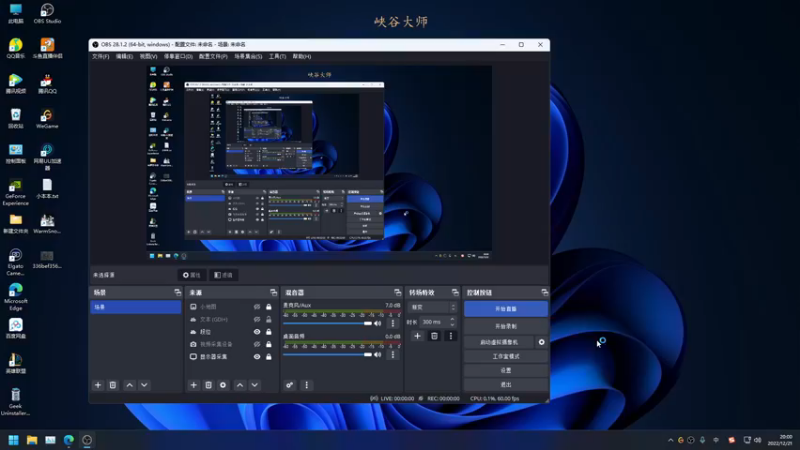The height and width of the screenshot is (450, 800).
Task: Hide the display capture source
Action: pyautogui.click(x=257, y=357)
